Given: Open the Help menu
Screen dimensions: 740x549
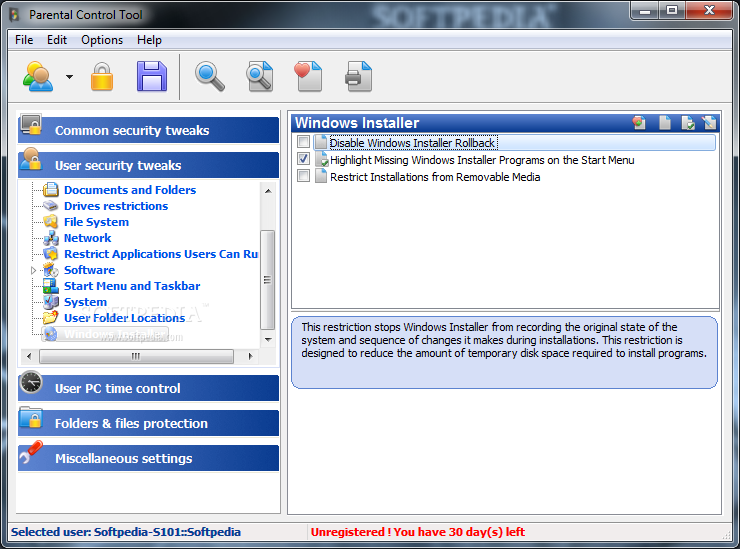Looking at the screenshot, I should pyautogui.click(x=149, y=40).
